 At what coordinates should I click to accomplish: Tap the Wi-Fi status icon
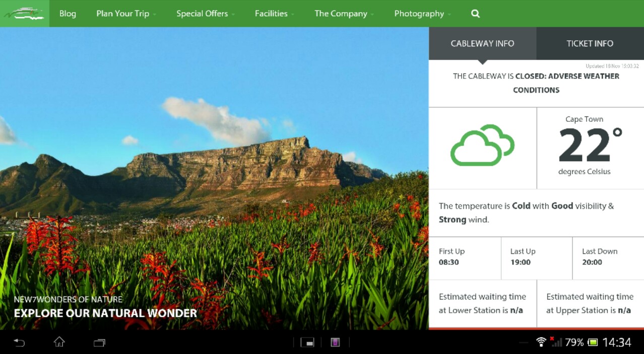pyautogui.click(x=541, y=342)
